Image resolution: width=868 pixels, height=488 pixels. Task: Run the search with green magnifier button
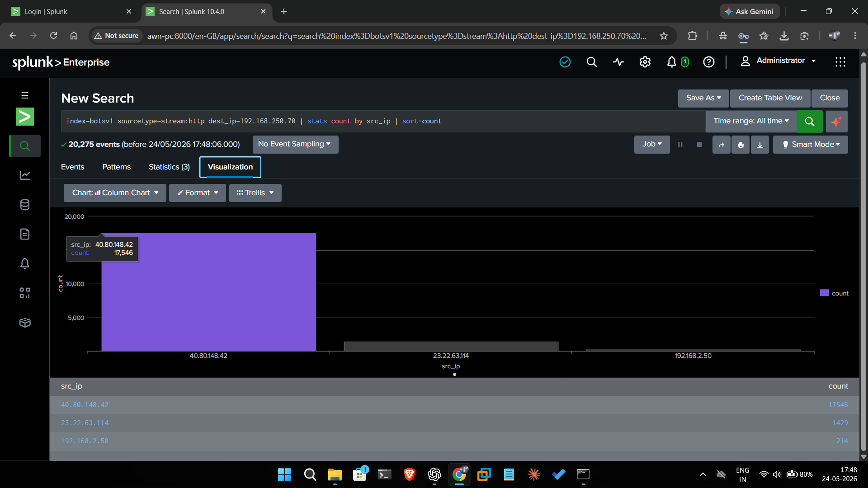tap(809, 121)
